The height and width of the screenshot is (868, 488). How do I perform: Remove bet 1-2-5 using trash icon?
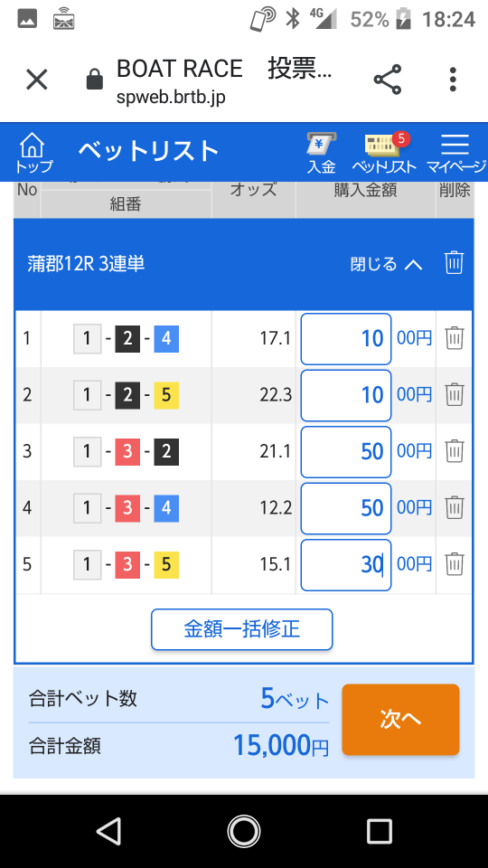click(455, 395)
